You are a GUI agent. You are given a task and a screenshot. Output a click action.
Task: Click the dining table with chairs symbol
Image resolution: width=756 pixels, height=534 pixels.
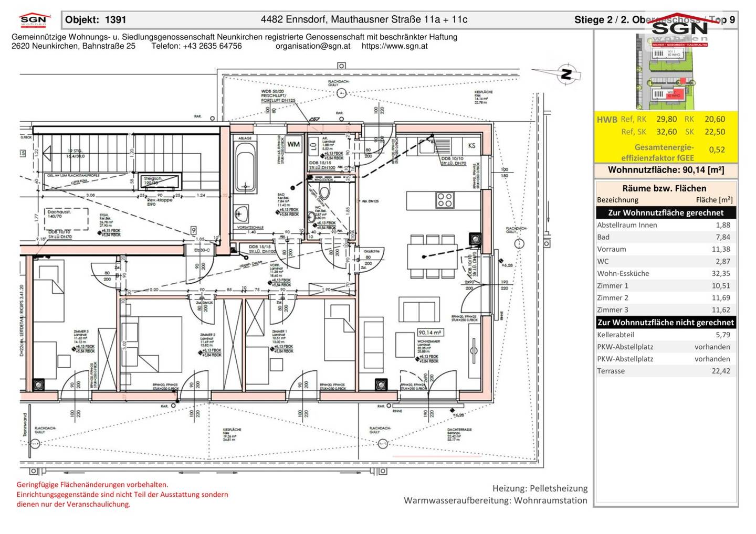[x=433, y=257]
